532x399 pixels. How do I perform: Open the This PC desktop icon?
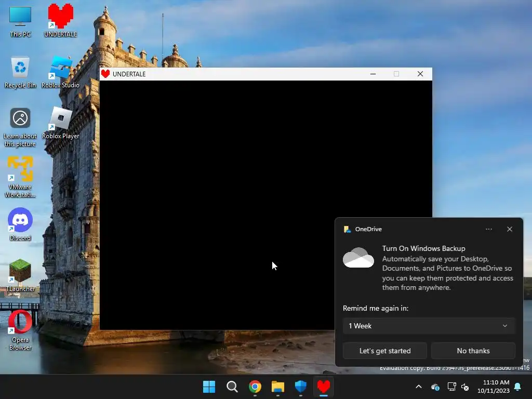(x=20, y=21)
